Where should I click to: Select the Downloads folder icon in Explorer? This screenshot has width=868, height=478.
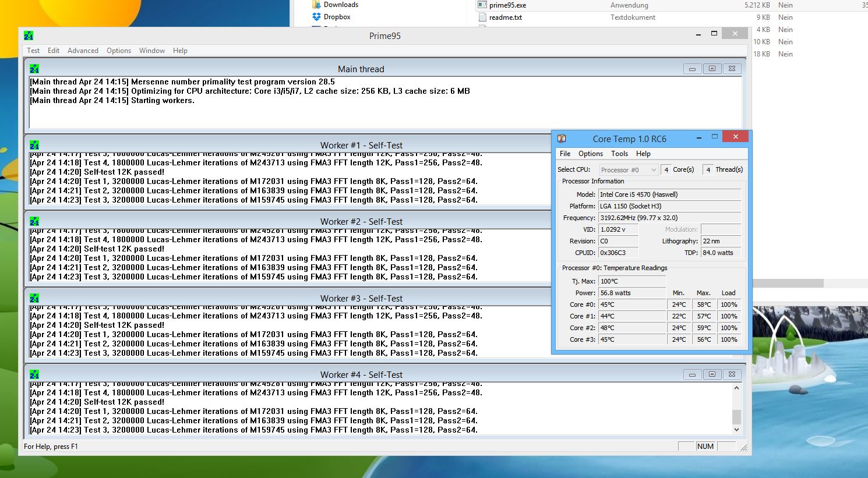click(x=316, y=4)
